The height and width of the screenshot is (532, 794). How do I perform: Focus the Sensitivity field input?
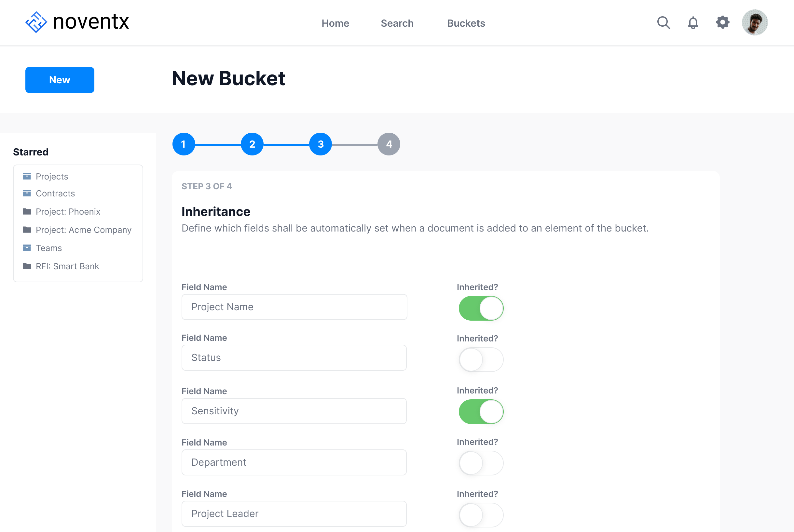coord(294,411)
